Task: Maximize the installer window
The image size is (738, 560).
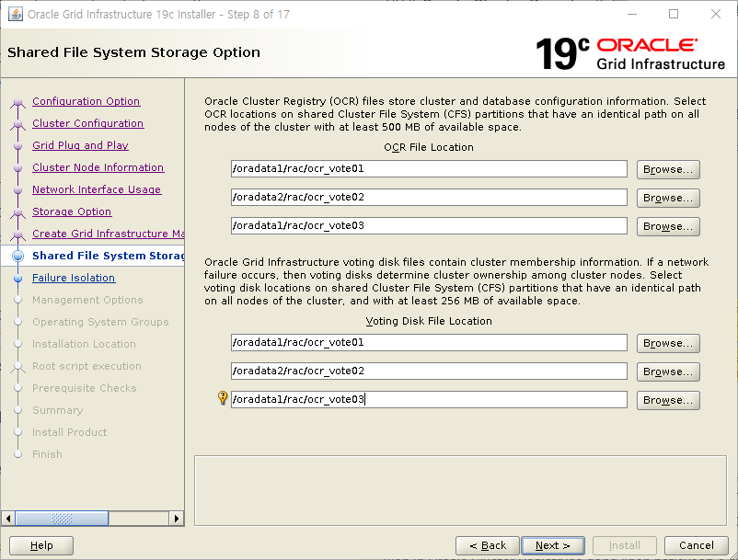Action: [x=674, y=14]
